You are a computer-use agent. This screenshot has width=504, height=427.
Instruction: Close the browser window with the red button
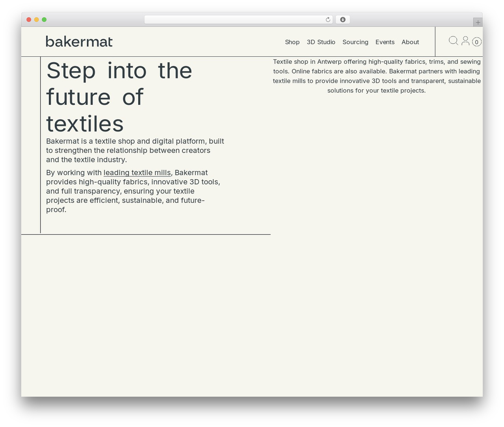point(29,20)
